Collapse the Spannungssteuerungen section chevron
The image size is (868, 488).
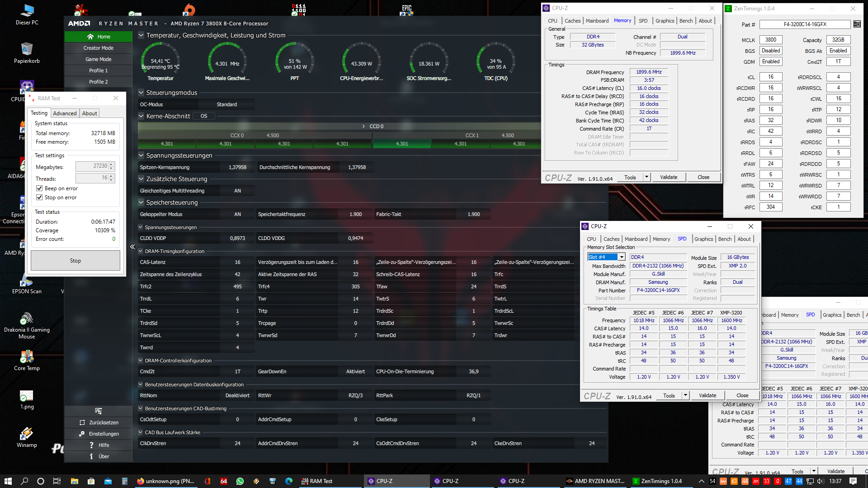141,155
